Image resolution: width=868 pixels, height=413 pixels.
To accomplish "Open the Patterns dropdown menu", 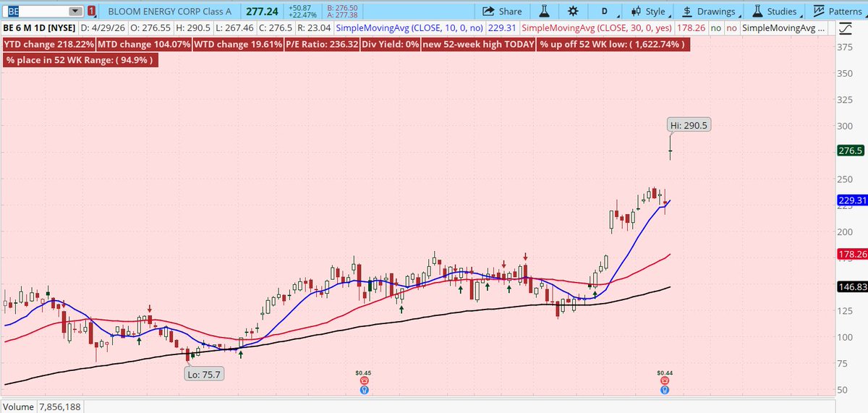I will [x=838, y=11].
